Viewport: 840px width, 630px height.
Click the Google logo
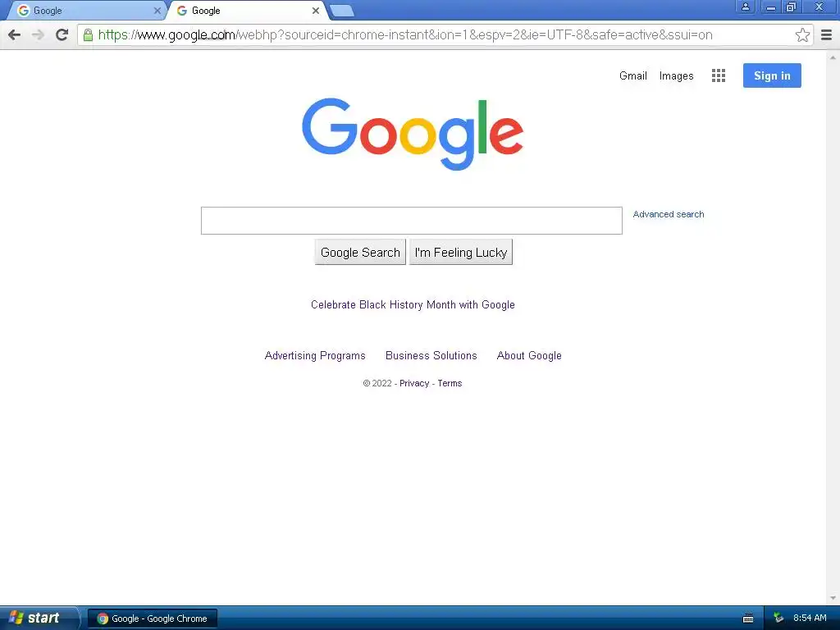point(413,134)
